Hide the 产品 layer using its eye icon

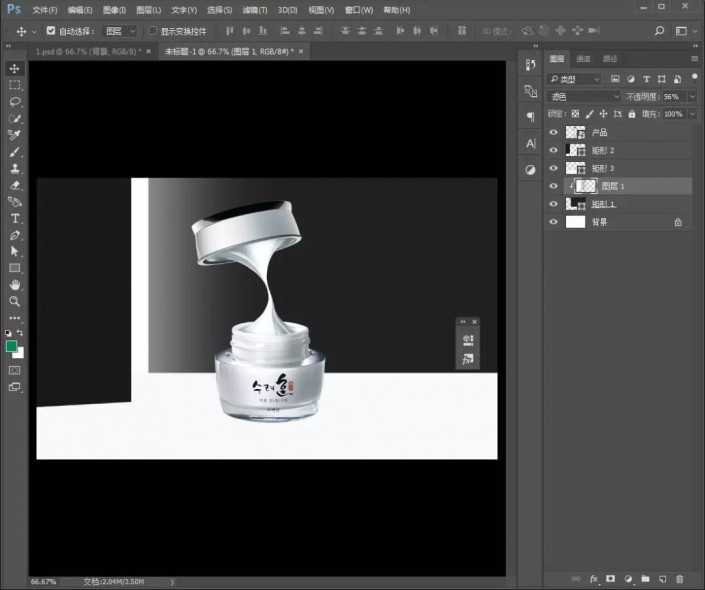point(554,132)
